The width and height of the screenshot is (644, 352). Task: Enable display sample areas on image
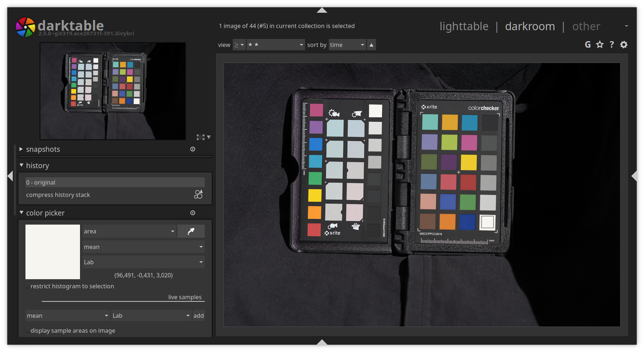tap(28, 331)
